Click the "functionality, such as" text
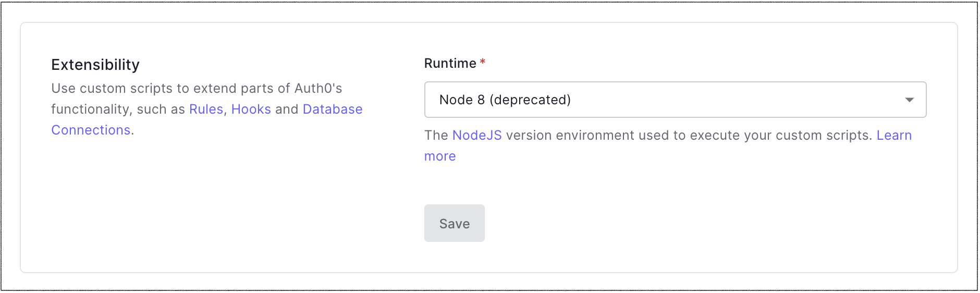Screen dimensions: 980x293 [x=118, y=109]
